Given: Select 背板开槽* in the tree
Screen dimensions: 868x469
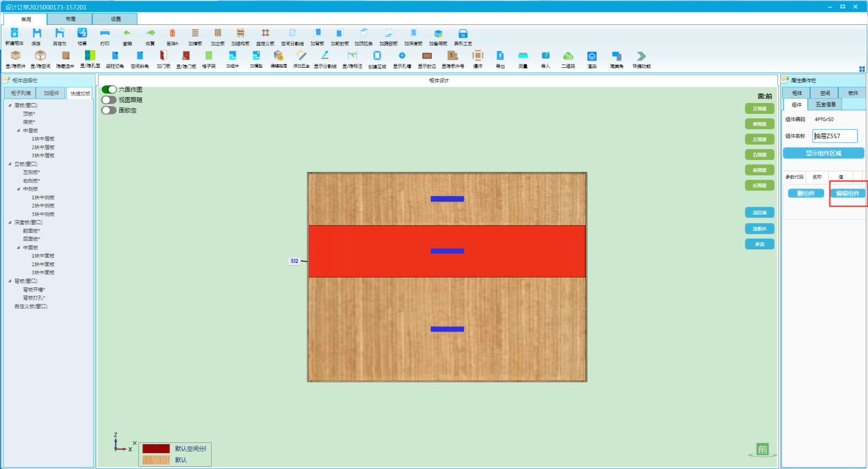Looking at the screenshot, I should (x=34, y=290).
